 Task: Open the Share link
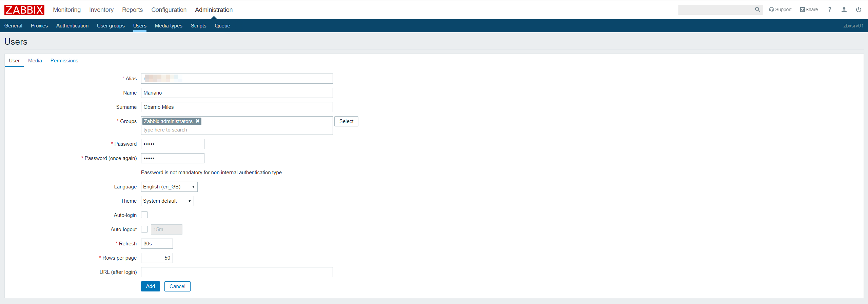point(809,10)
